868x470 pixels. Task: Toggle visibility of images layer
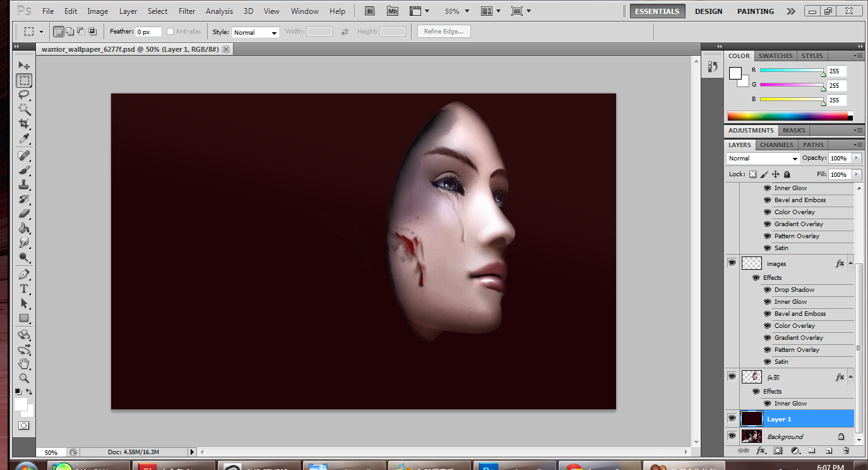[x=732, y=263]
